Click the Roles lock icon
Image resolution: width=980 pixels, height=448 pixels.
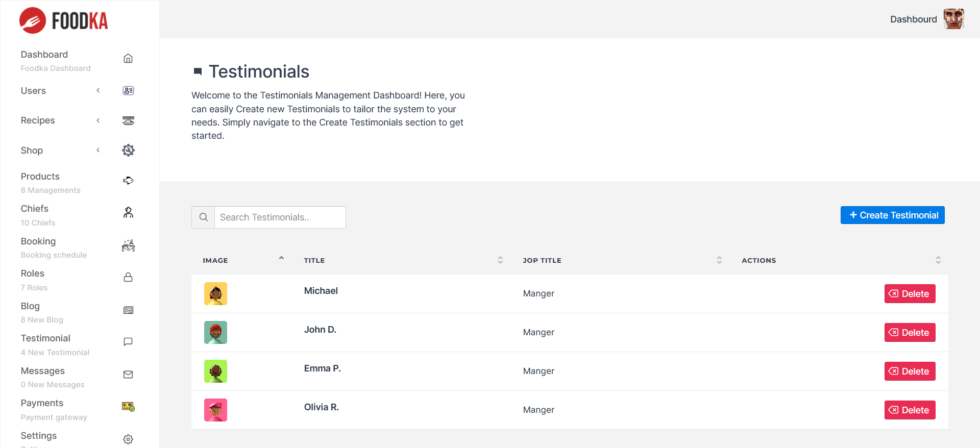coord(128,278)
